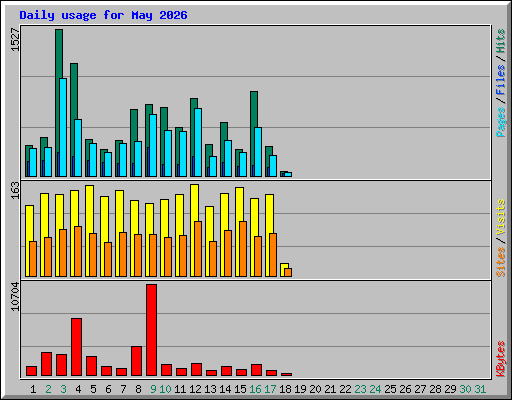Click day label 13 on the x-axis
This screenshot has height=400, width=512.
[210, 389]
